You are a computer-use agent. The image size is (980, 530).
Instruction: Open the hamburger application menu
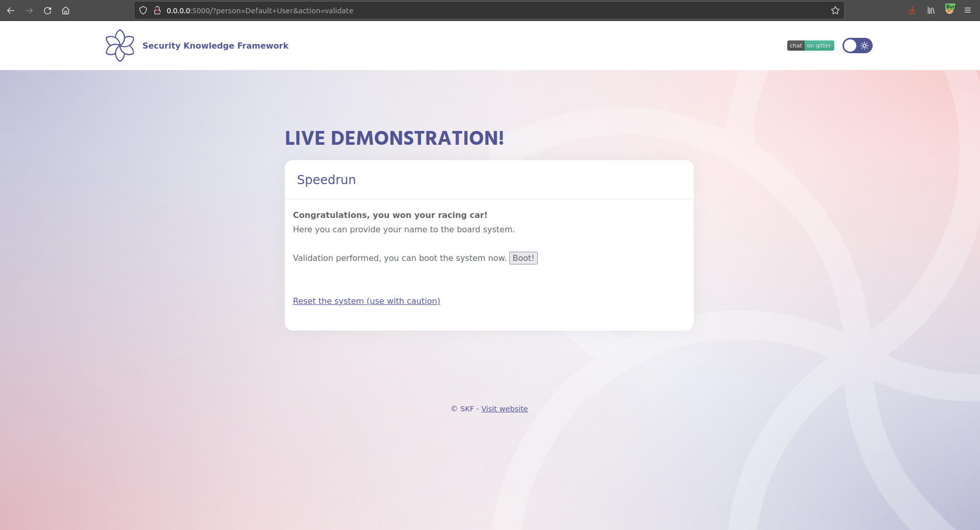pos(968,10)
